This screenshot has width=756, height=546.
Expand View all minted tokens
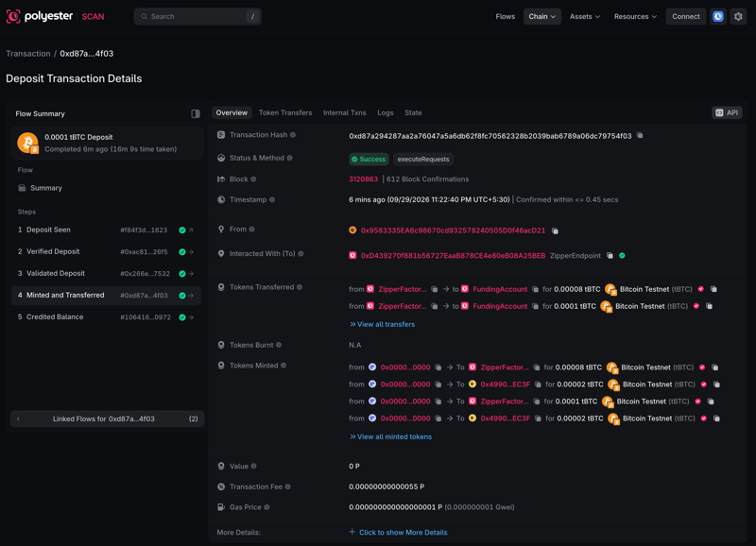click(x=391, y=436)
